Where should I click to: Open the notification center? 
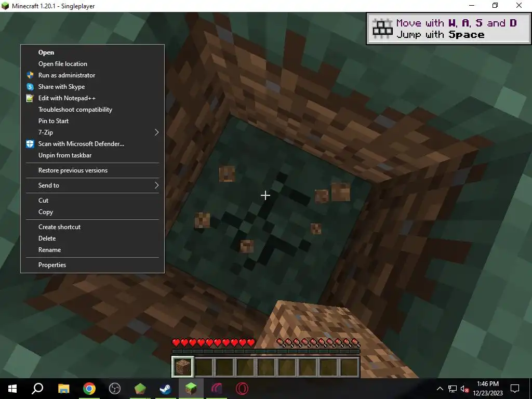515,389
